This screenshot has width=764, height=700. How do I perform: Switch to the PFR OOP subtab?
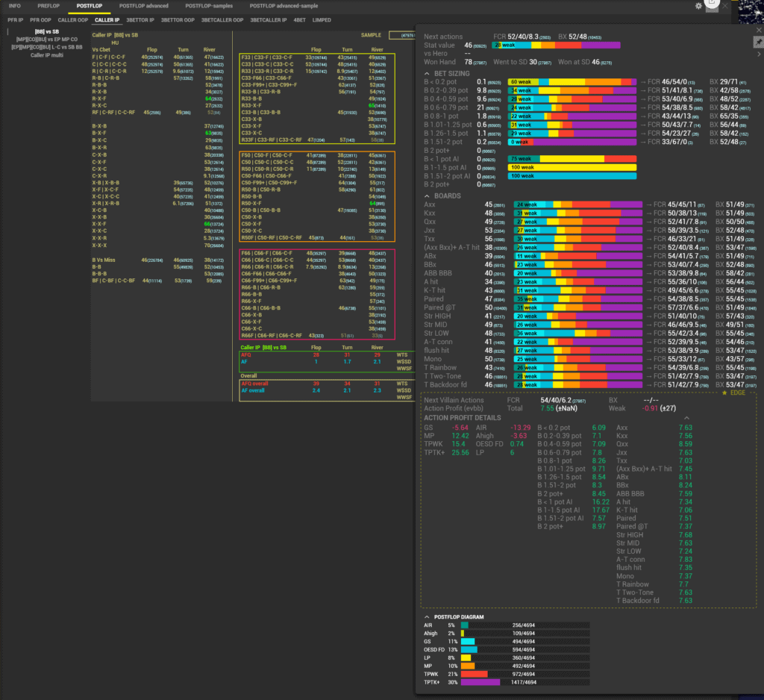click(40, 20)
